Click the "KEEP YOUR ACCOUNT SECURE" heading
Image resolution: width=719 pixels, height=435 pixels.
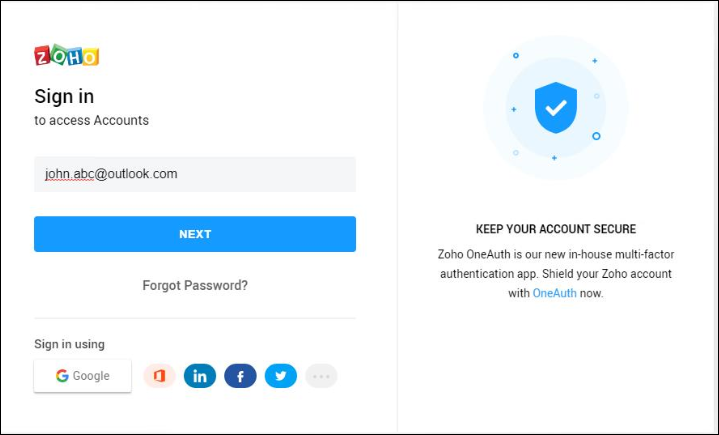click(x=556, y=229)
